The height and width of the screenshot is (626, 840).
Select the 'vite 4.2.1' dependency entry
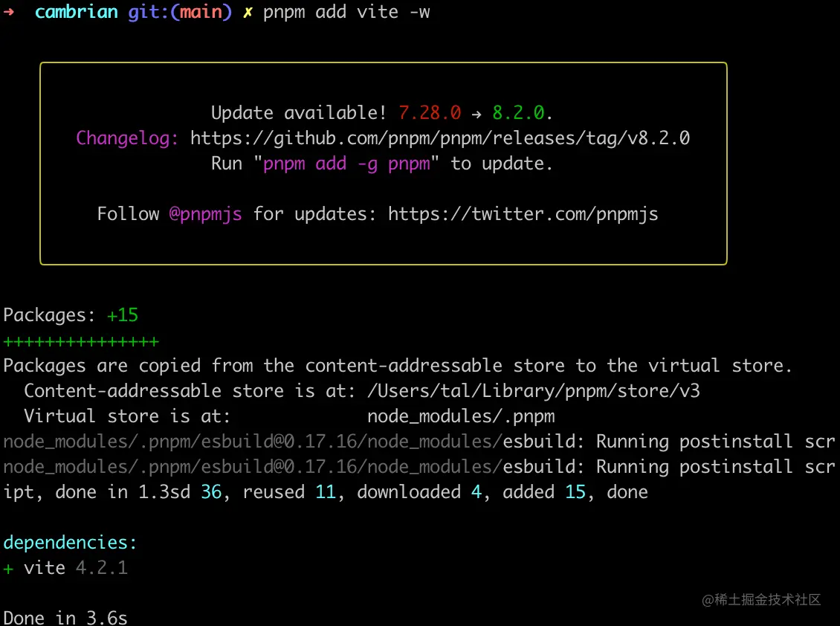coord(76,567)
